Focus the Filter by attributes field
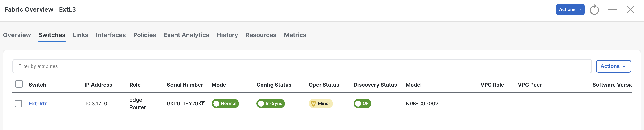Viewport: 644px width, 130px height. click(302, 66)
